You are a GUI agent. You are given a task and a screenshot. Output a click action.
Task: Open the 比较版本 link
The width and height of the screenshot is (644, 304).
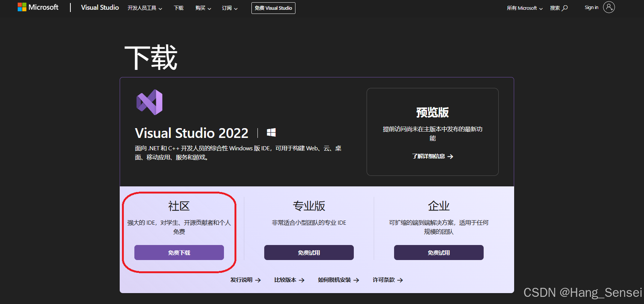tap(289, 280)
